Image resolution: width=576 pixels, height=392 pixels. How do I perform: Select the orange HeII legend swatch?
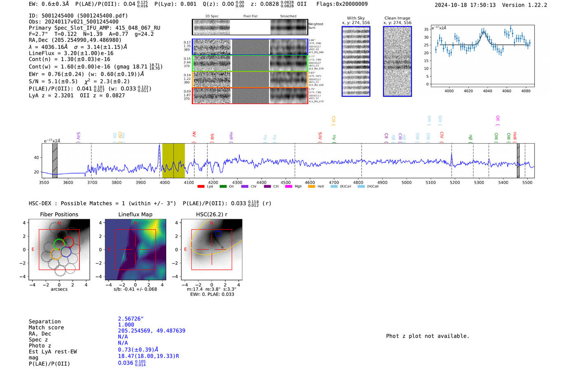click(x=311, y=187)
